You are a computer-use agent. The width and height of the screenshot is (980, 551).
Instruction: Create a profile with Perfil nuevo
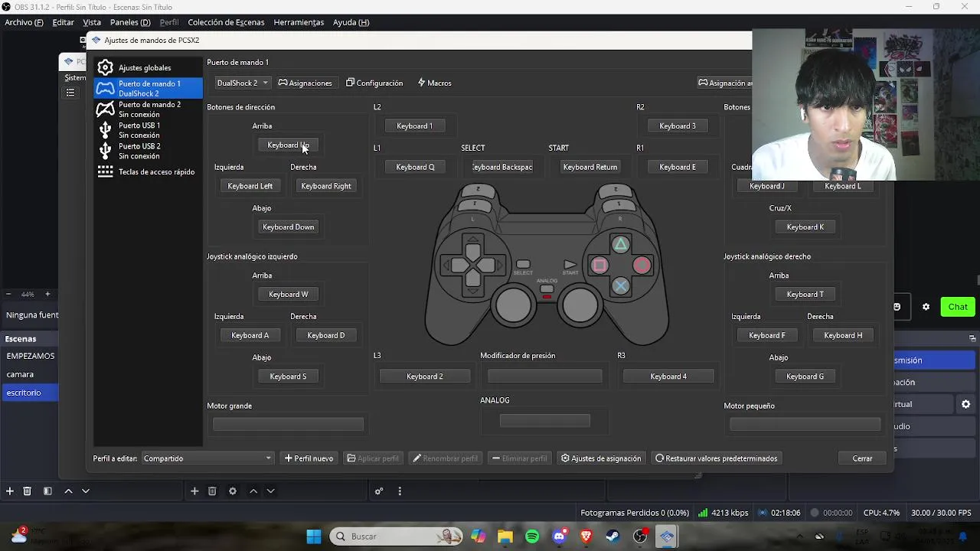tap(309, 458)
